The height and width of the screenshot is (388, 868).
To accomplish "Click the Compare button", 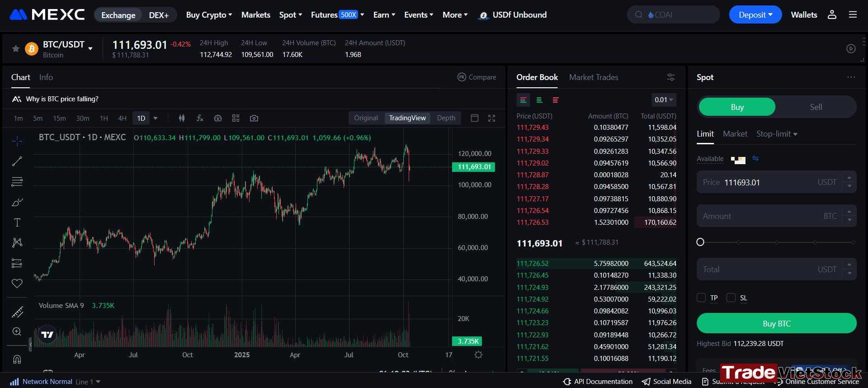I will [x=476, y=77].
